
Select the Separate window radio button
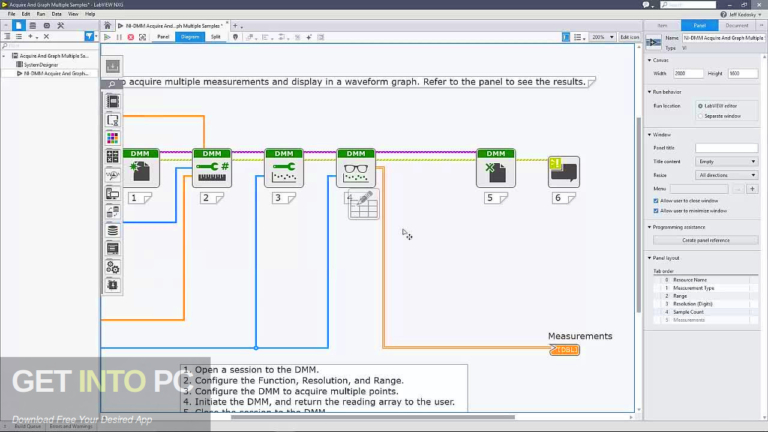pos(700,116)
